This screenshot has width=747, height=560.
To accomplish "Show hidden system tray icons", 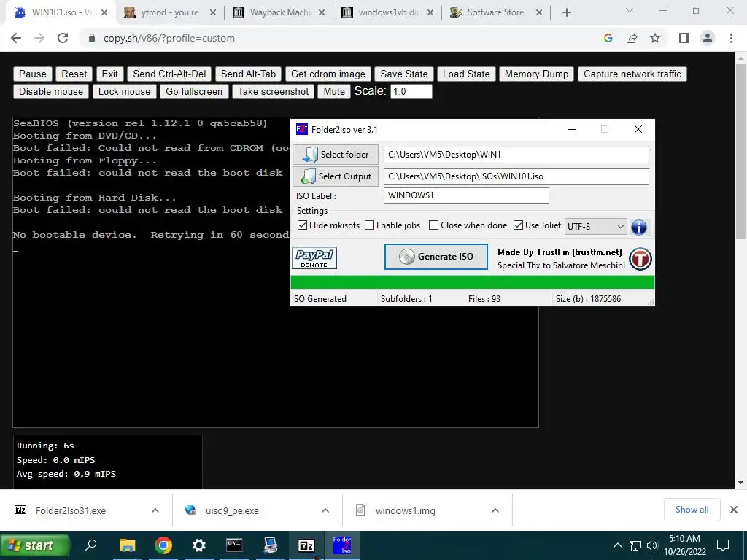I will pyautogui.click(x=617, y=545).
